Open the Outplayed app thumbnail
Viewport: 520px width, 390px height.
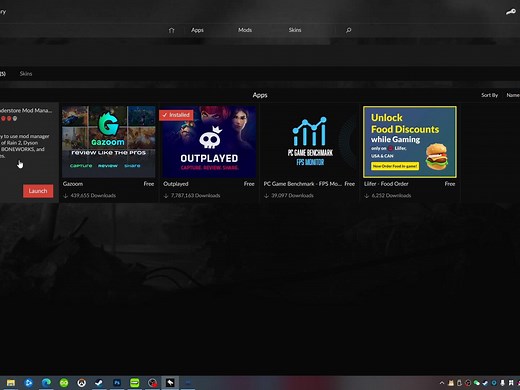coord(209,142)
